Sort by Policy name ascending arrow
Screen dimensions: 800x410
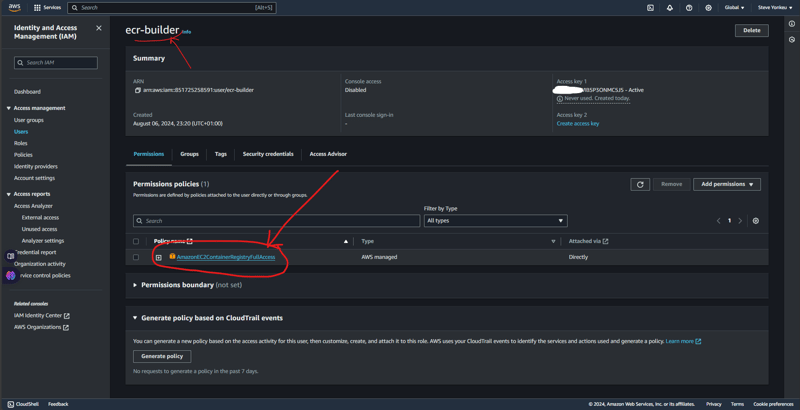(x=345, y=241)
